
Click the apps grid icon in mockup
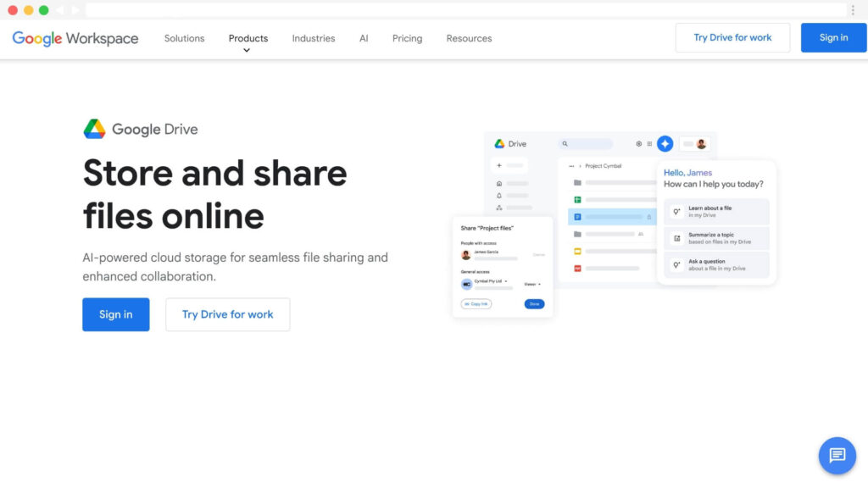pyautogui.click(x=649, y=144)
